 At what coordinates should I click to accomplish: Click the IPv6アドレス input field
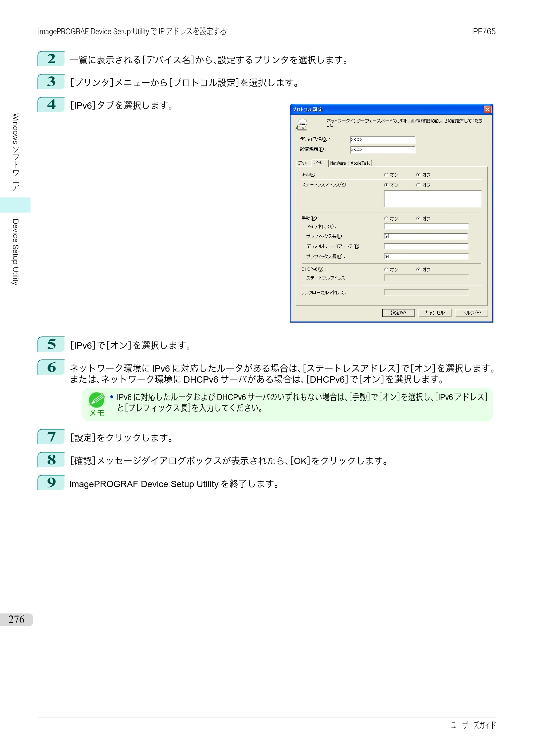tap(426, 227)
